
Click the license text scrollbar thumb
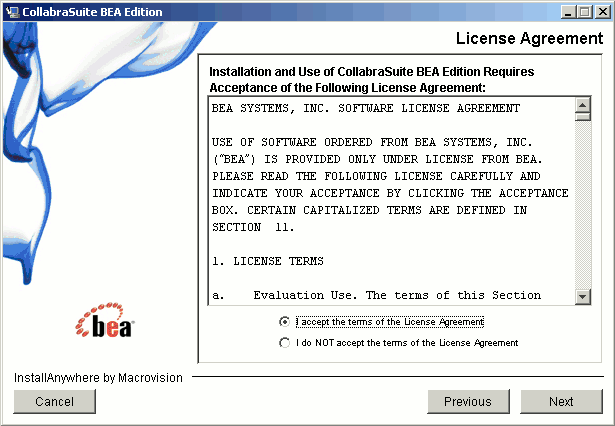pyautogui.click(x=582, y=117)
